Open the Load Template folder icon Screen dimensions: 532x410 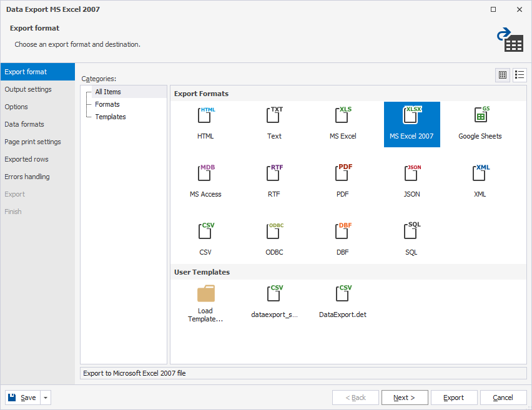[205, 295]
